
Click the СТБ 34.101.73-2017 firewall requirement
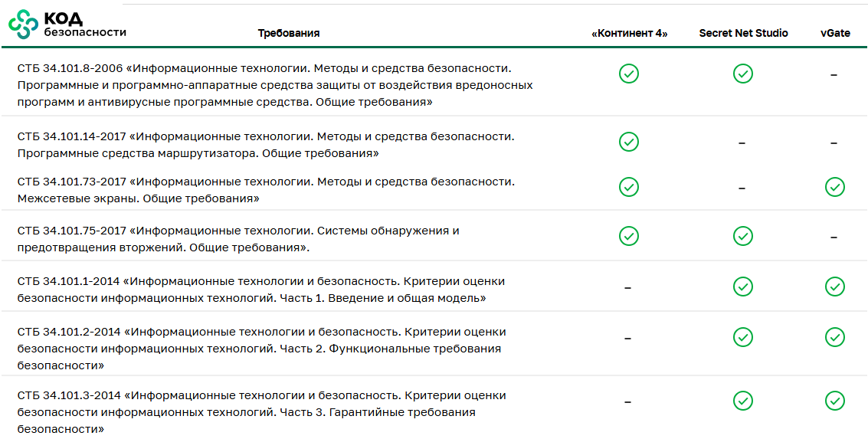(x=265, y=190)
